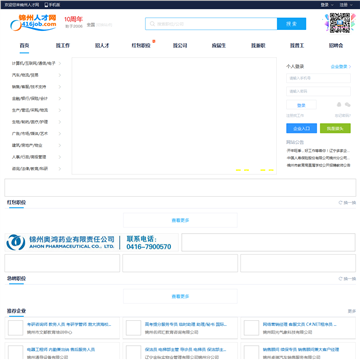Expand the 生物/制药/医疗/护理 category arrow

[x=60, y=122]
